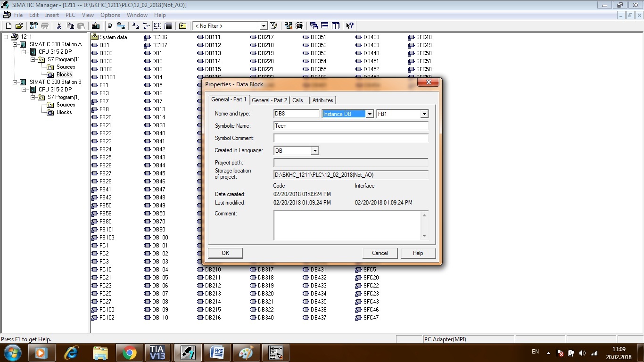644x362 pixels.
Task: Switch to the Calls tab
Action: [297, 100]
